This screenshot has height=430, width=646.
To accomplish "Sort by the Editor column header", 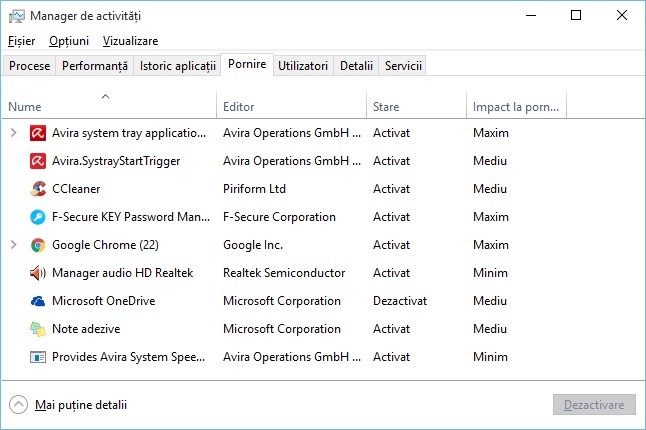I will coord(291,107).
